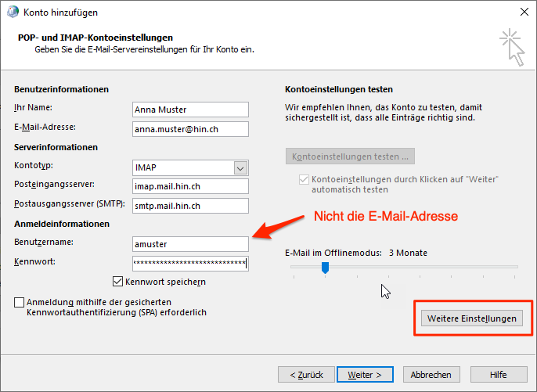
Task: Click the Outlook globe icon in title bar
Action: tap(13, 12)
